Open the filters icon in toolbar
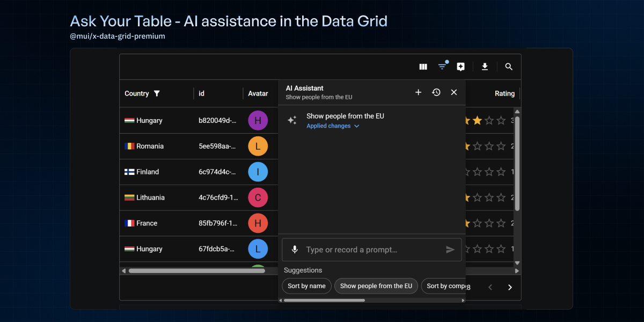This screenshot has height=322, width=644. [442, 67]
